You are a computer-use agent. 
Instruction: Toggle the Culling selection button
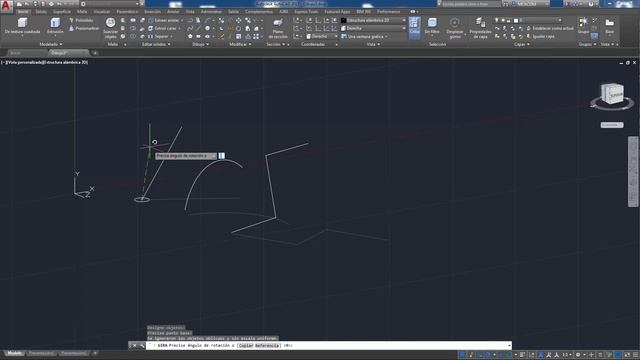pyautogui.click(x=414, y=27)
